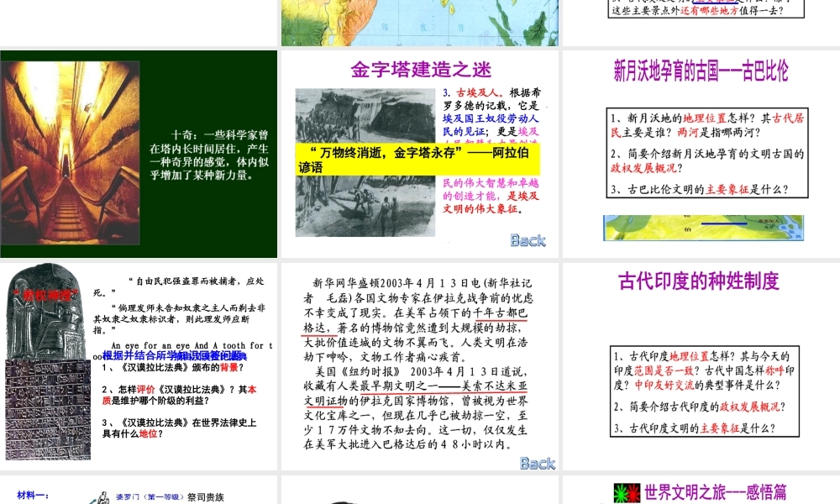The height and width of the screenshot is (504, 840).
Task: Click question 3 about 古代印度文明的主要象征
Action: (x=695, y=428)
